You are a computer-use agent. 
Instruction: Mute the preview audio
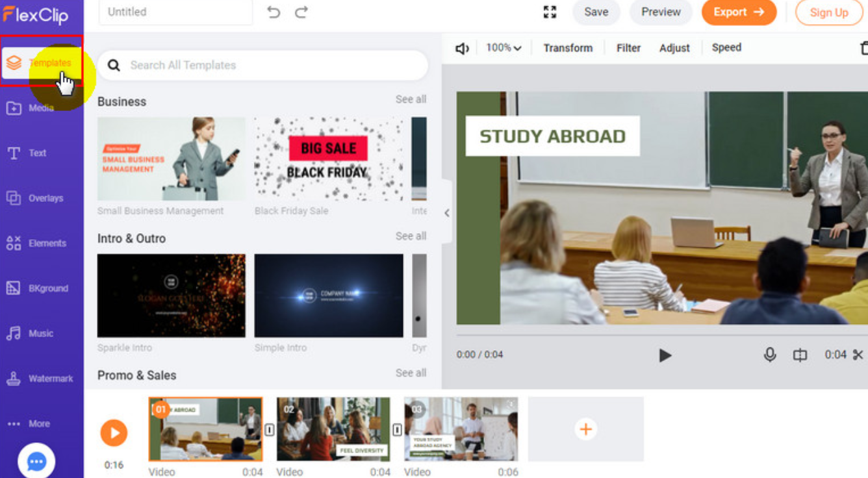(x=463, y=47)
